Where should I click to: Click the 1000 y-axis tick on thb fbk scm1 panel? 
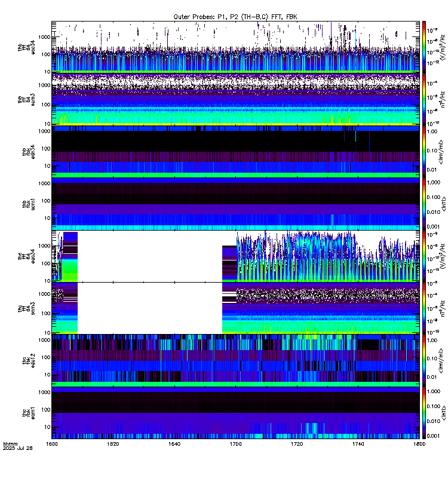pyautogui.click(x=44, y=183)
